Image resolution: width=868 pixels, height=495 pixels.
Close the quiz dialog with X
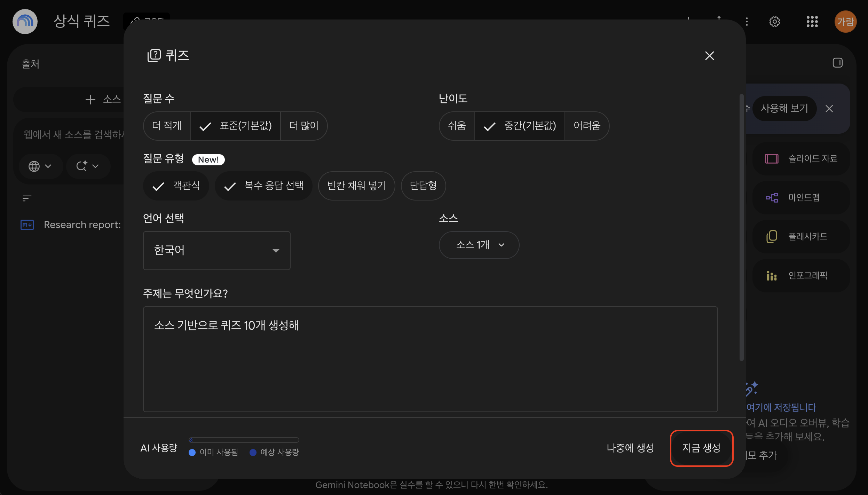pyautogui.click(x=709, y=56)
